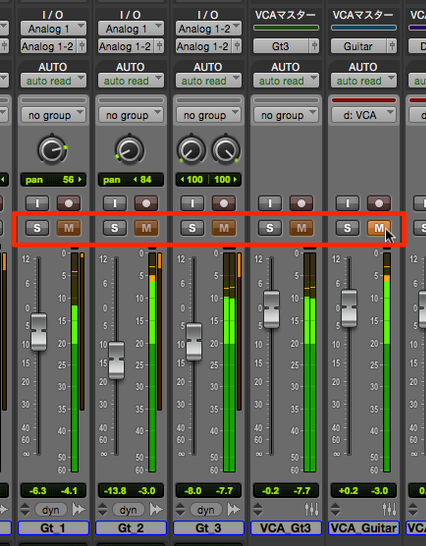This screenshot has width=426, height=546.
Task: Click the Gt_2 volume fader
Action: point(116,360)
